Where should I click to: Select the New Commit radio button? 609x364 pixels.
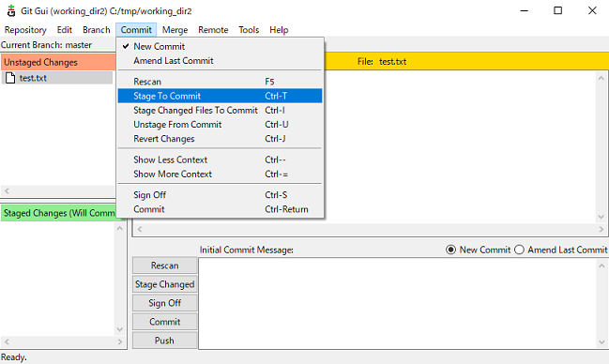pyautogui.click(x=450, y=250)
